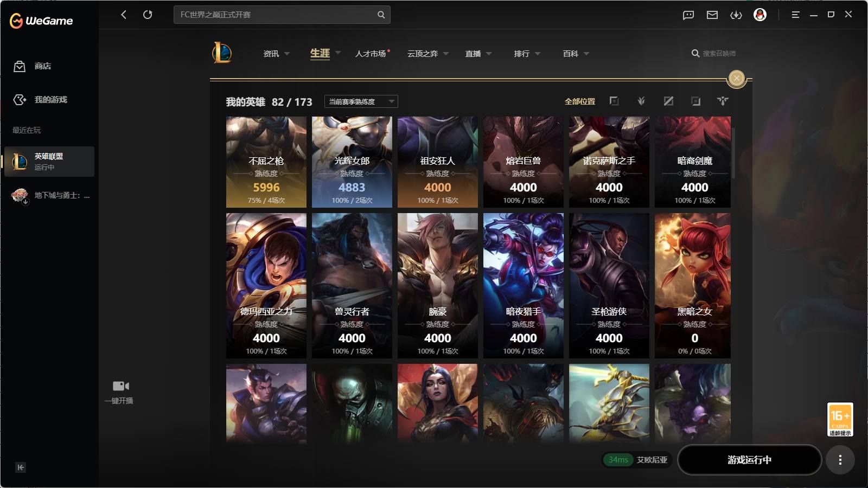This screenshot has height=488, width=868.
Task: Open the 黑暗之女 hero card
Action: click(693, 286)
